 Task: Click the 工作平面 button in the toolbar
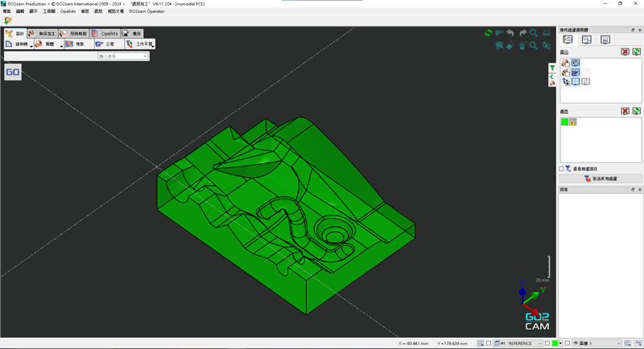[x=140, y=45]
